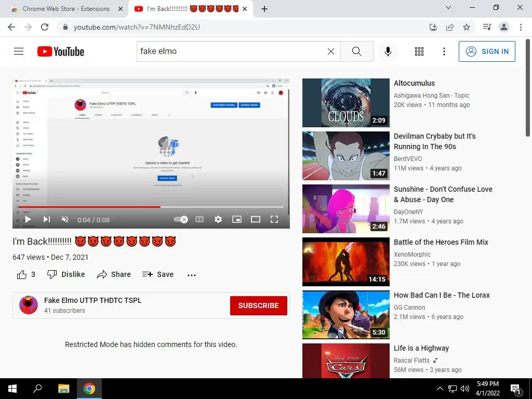Viewport: 532px width, 399px height.
Task: Open Chrome tab search chevron
Action: point(448,7)
